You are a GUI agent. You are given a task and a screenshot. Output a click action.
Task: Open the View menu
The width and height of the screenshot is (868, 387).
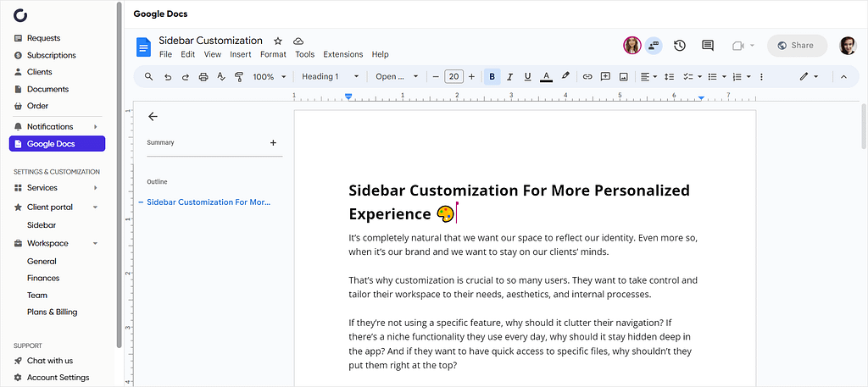tap(213, 54)
